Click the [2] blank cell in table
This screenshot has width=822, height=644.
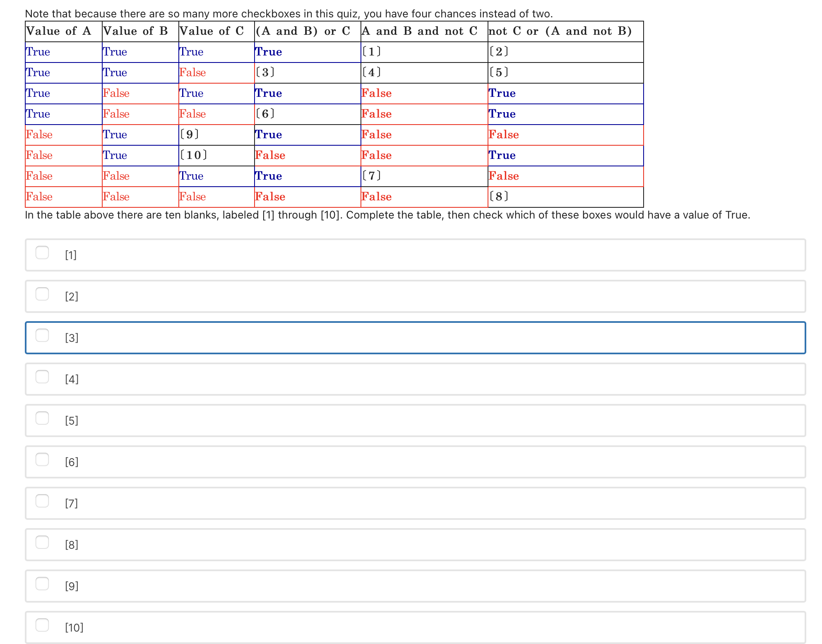tap(499, 52)
